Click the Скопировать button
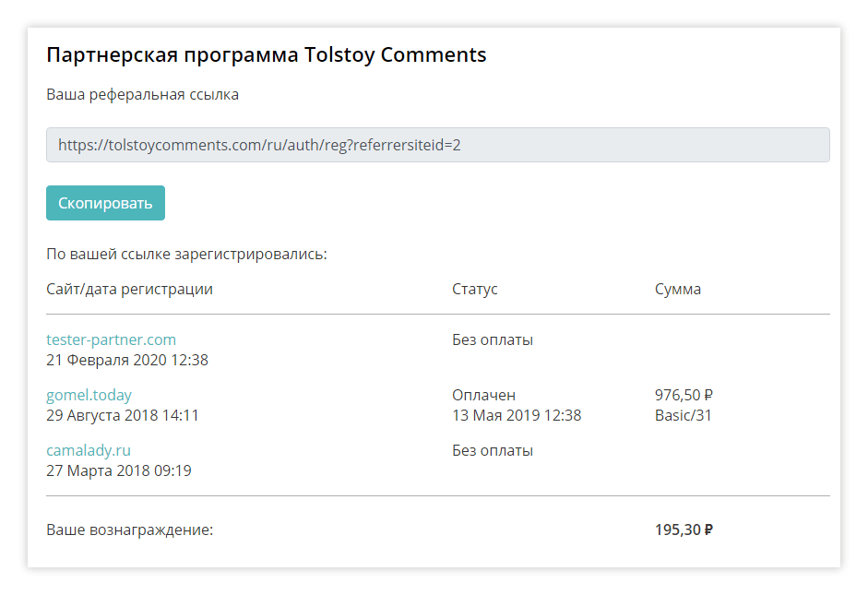868x595 pixels. [105, 203]
